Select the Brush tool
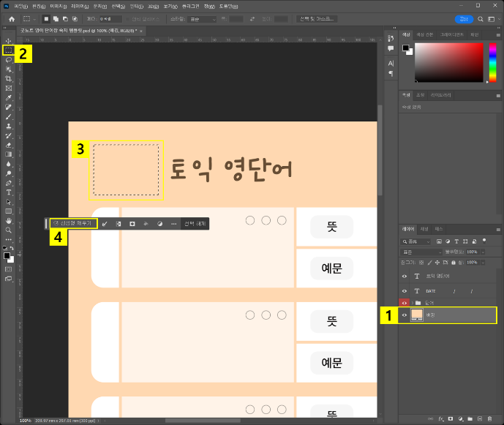504x425 pixels. click(x=8, y=117)
